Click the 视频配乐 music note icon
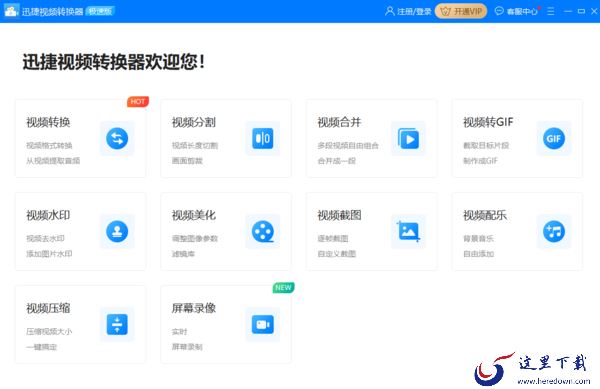600x389 pixels. coord(554,231)
